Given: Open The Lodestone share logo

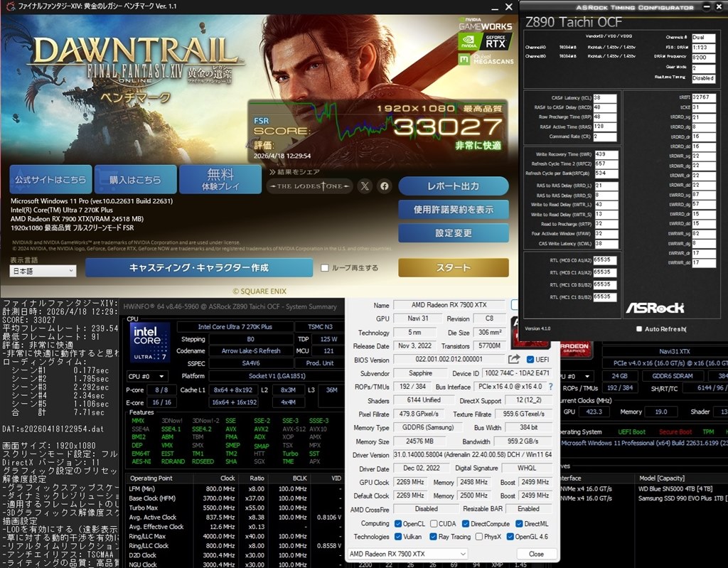Looking at the screenshot, I should coord(310,186).
